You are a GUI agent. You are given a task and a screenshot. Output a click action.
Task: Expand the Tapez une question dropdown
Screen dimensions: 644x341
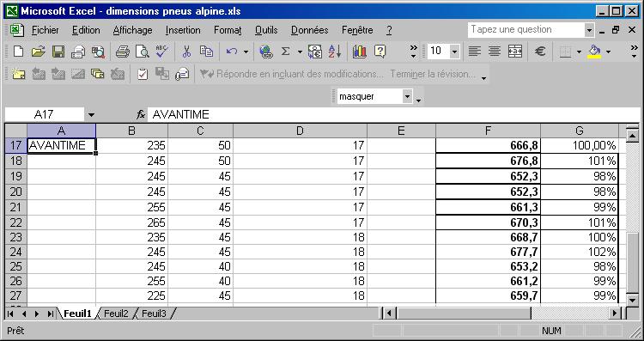point(589,30)
